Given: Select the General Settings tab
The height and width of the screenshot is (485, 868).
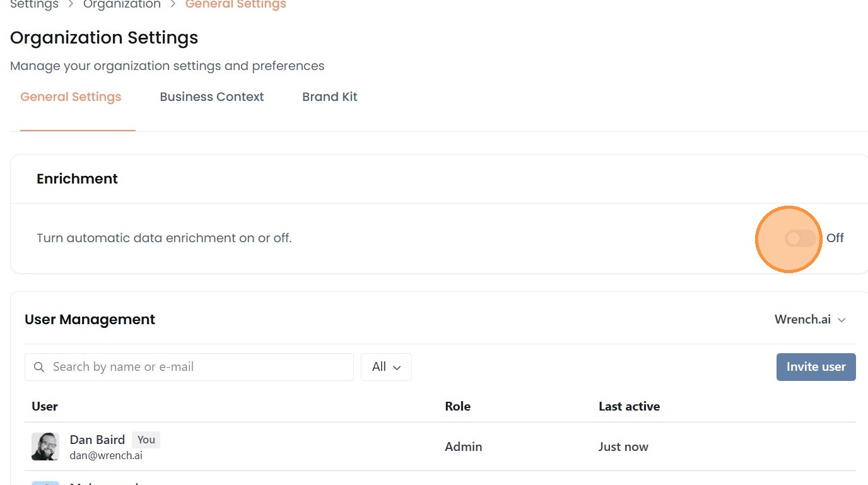Looking at the screenshot, I should click(x=71, y=97).
